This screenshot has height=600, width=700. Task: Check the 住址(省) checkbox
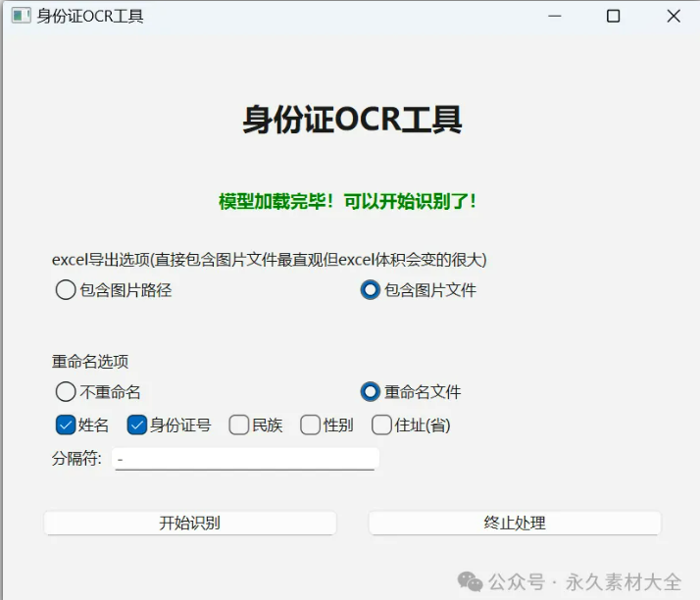[x=381, y=425]
